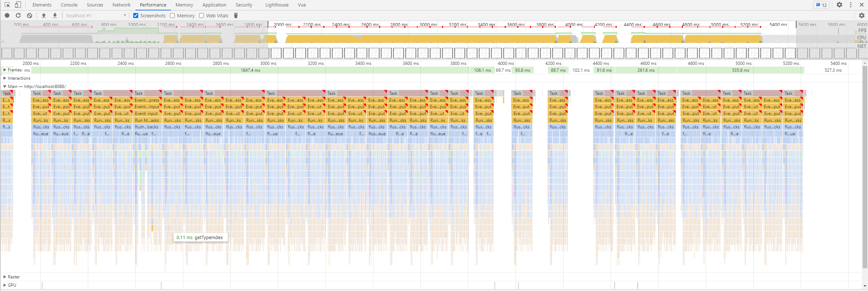
Task: Click the 12 issues counter button
Action: 821,5
